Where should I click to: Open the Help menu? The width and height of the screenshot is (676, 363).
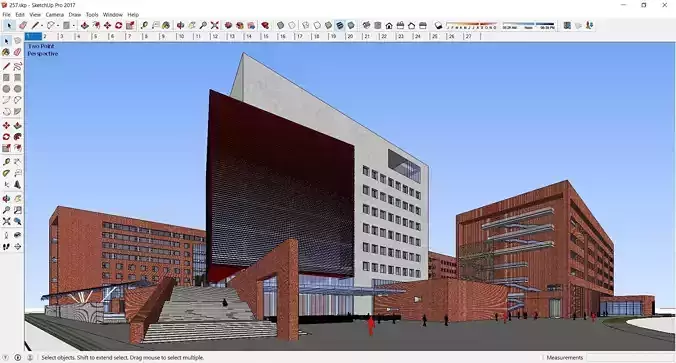click(133, 15)
